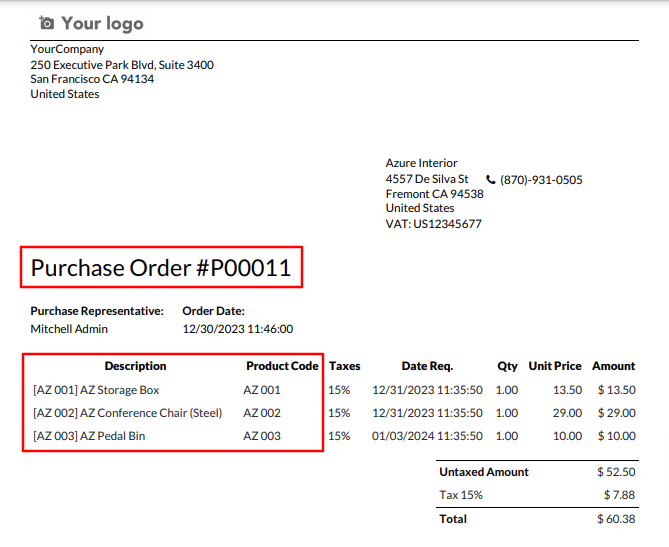This screenshot has height=547, width=669.
Task: Click the Azure Interior vendor name
Action: click(422, 163)
